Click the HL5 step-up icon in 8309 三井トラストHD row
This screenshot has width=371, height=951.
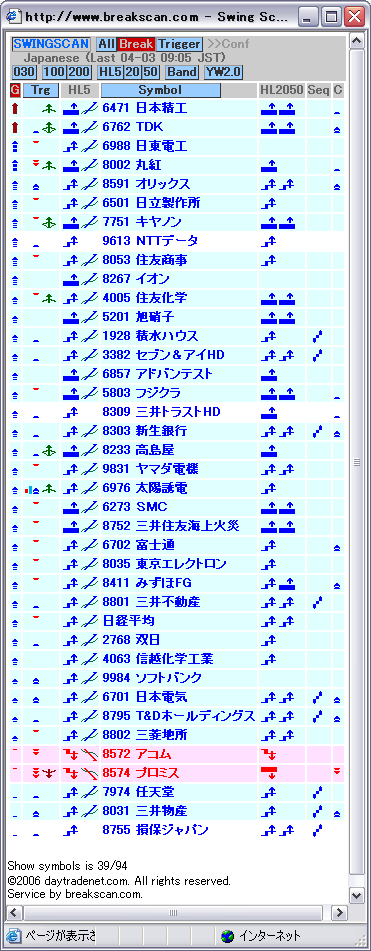[72, 412]
